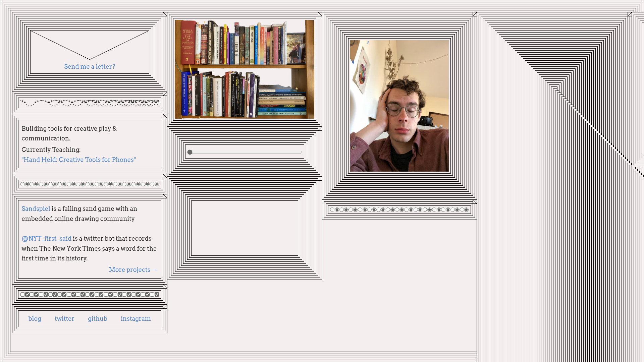Open 'Hand Held: Creative Tools for Phones' course link

pos(79,160)
